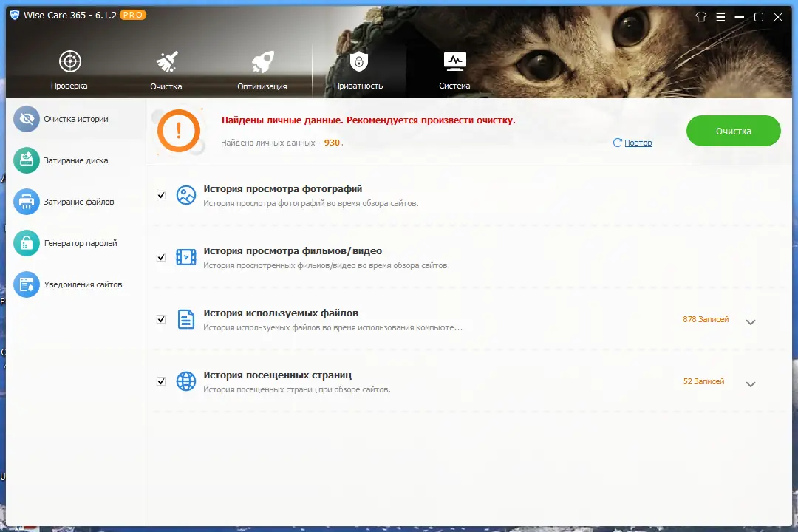Image resolution: width=798 pixels, height=532 pixels.
Task: Click the gift icon in the title bar
Action: [700, 16]
